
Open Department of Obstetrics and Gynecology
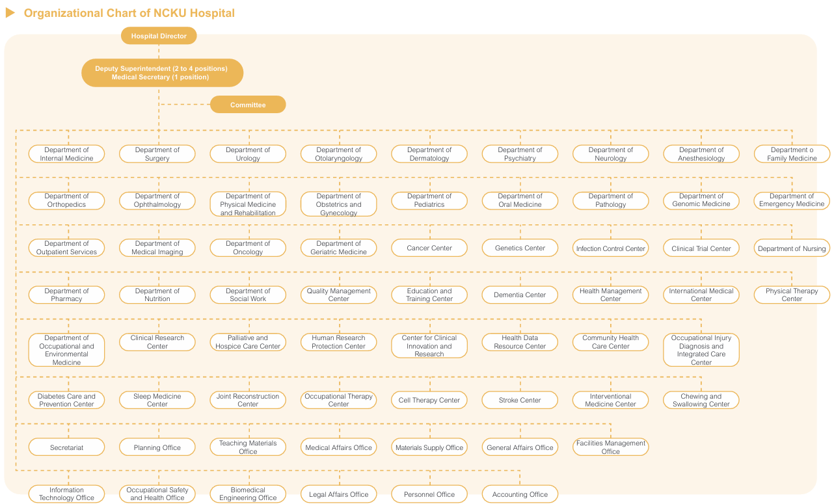[x=339, y=204]
